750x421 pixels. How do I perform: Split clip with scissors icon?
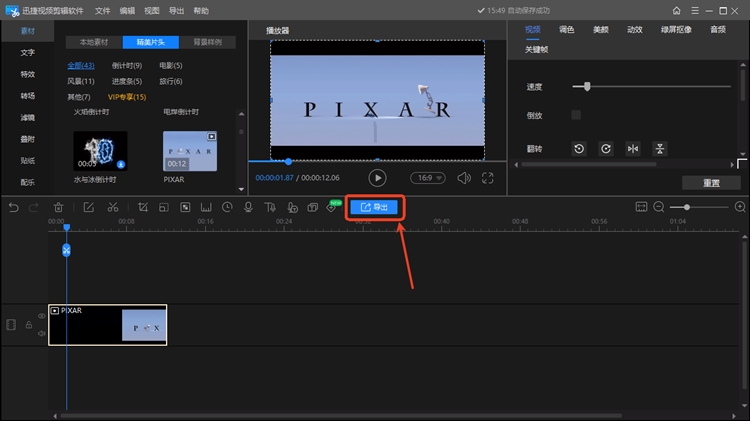coord(113,207)
